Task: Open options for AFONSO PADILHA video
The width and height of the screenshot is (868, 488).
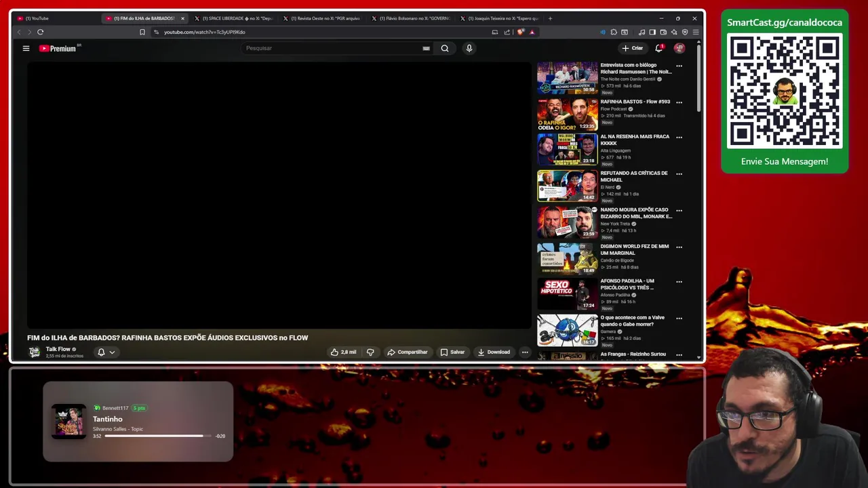Action: point(679,282)
